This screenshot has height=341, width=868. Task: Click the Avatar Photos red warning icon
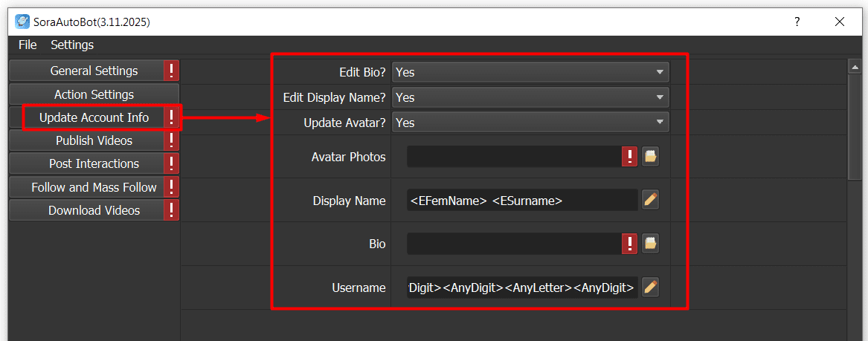click(630, 157)
